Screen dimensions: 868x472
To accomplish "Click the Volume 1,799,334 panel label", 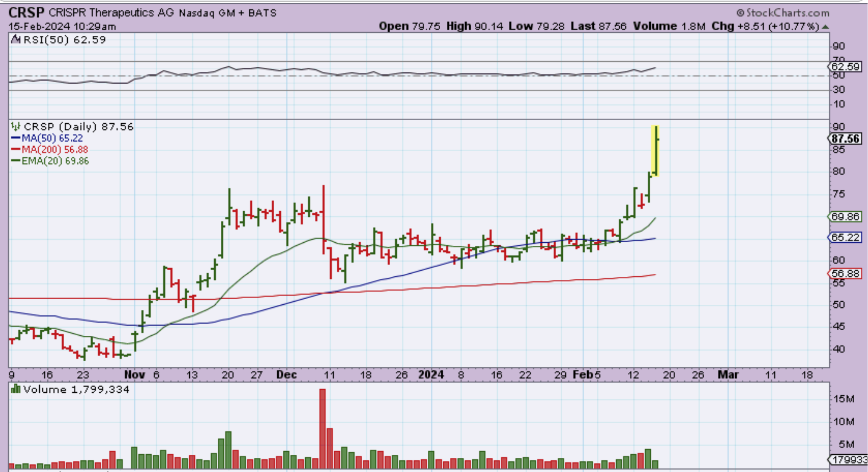I will (x=76, y=390).
